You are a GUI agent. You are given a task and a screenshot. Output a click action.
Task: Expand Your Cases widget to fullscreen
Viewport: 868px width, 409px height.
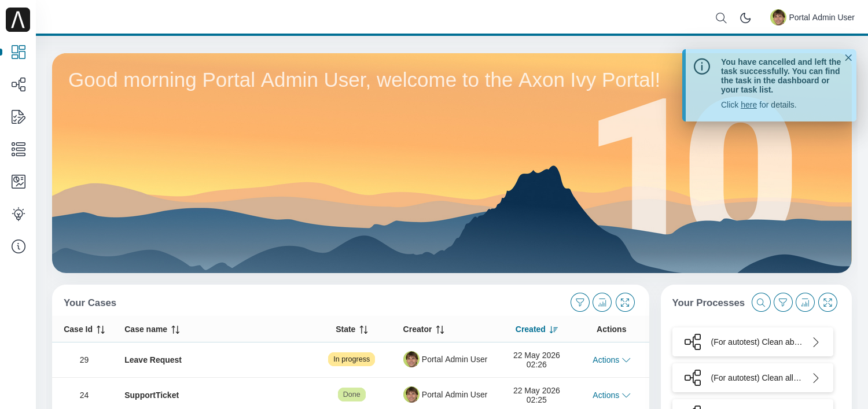coord(625,302)
